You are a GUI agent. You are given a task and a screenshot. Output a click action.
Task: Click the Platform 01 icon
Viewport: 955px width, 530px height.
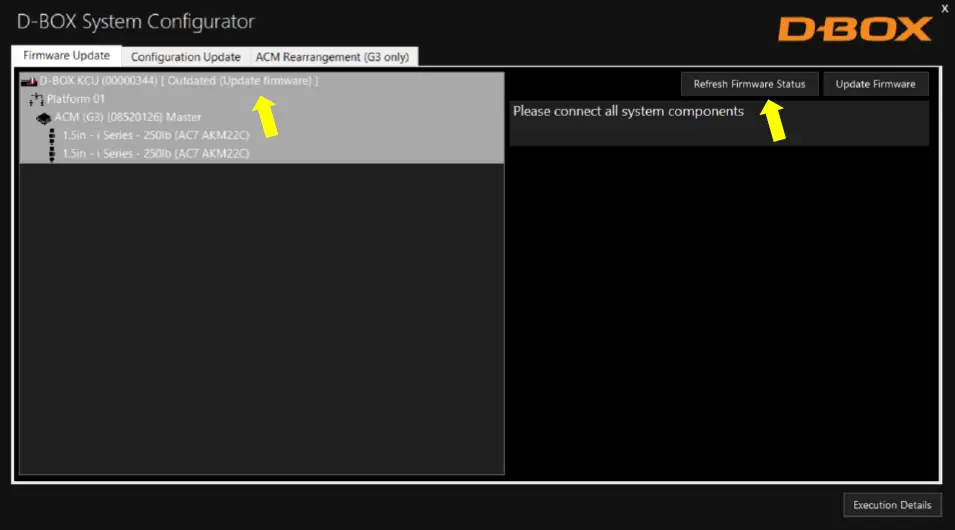37,99
